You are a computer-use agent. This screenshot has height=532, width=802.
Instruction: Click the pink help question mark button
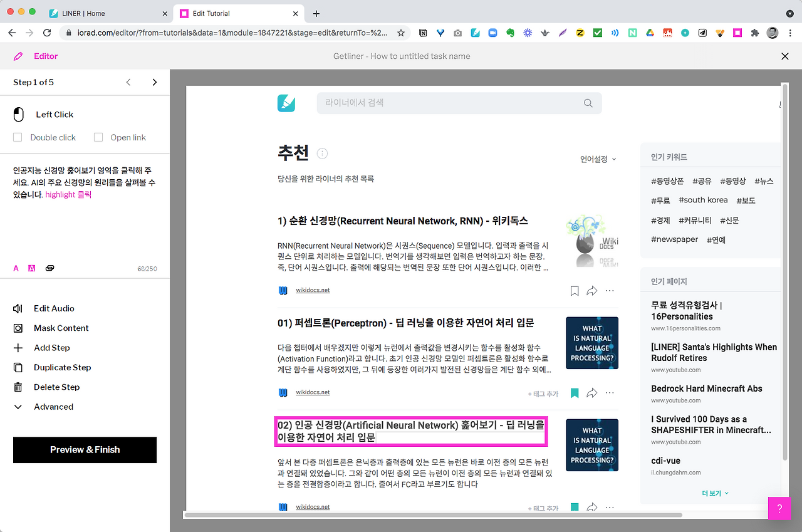tap(779, 508)
